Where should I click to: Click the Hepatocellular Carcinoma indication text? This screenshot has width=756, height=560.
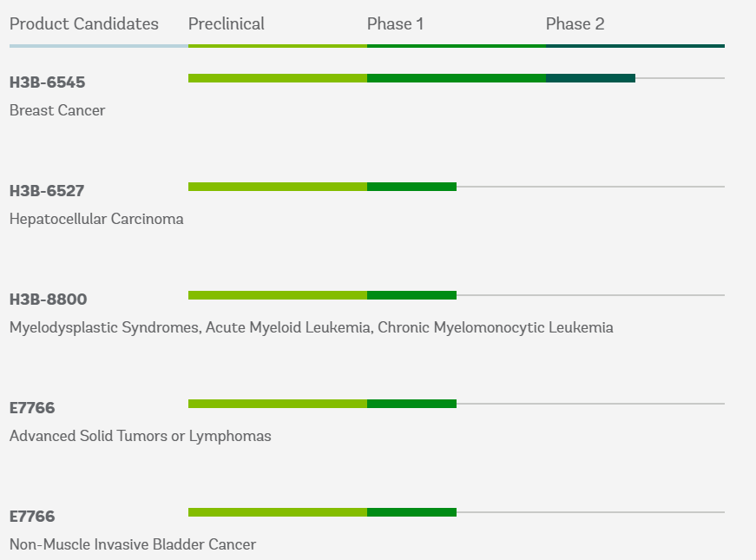(96, 219)
